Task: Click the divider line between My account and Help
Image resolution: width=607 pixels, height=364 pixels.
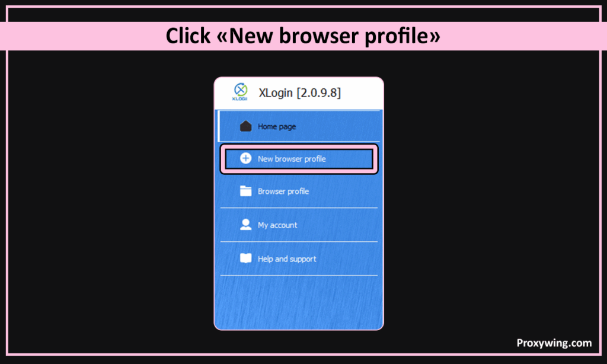Action: coord(299,242)
